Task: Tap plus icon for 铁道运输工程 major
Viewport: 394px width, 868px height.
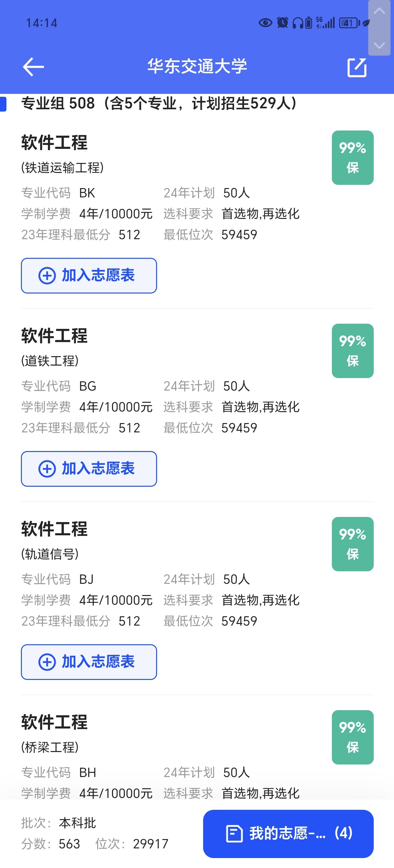Action: (47, 276)
